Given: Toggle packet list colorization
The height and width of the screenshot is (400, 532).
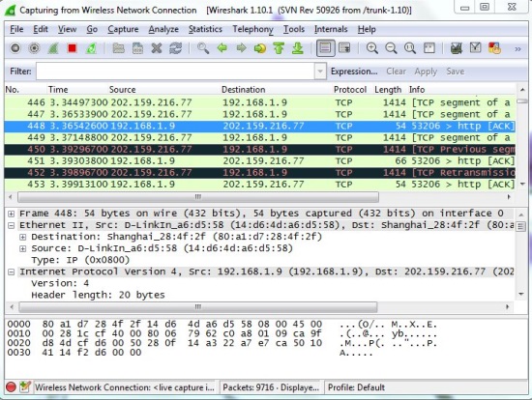Looking at the screenshot, I should tap(325, 48).
